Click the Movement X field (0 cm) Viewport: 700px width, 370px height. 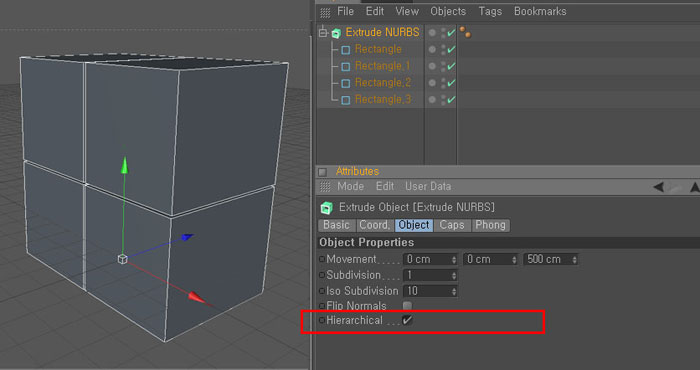click(430, 259)
